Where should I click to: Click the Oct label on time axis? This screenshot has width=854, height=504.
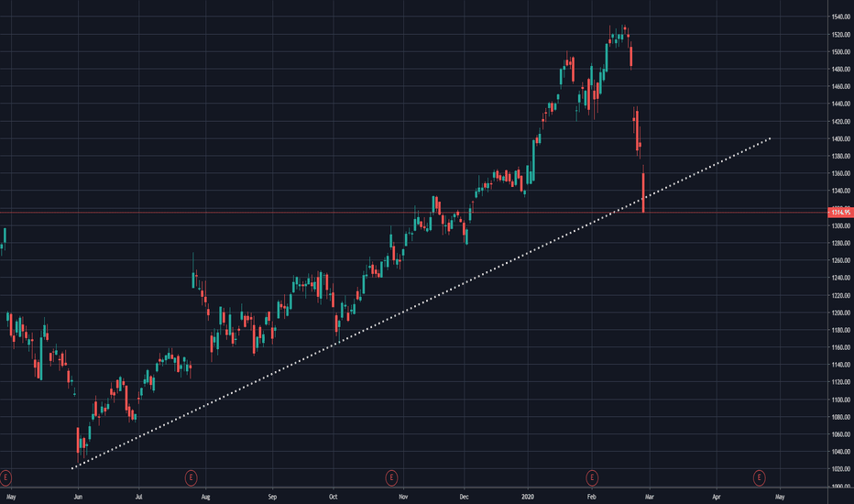(334, 497)
